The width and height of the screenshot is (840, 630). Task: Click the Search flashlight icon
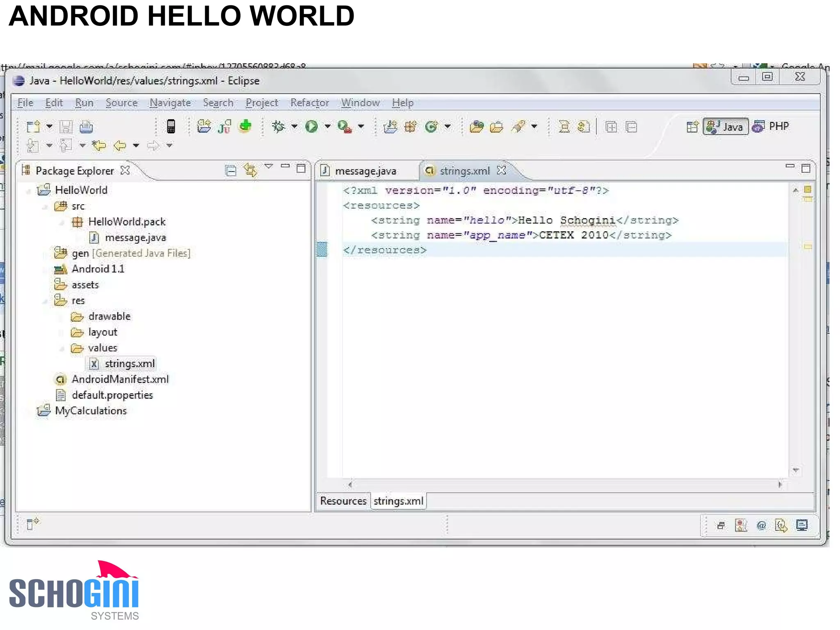coord(518,126)
